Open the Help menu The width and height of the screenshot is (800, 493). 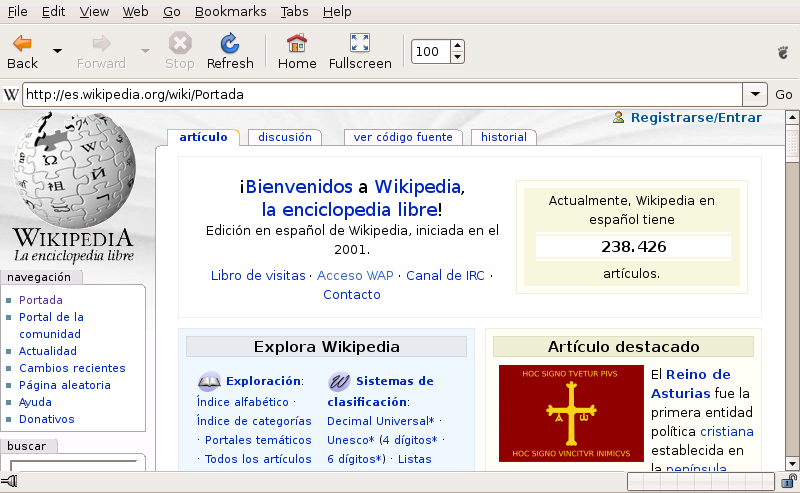pyautogui.click(x=337, y=11)
